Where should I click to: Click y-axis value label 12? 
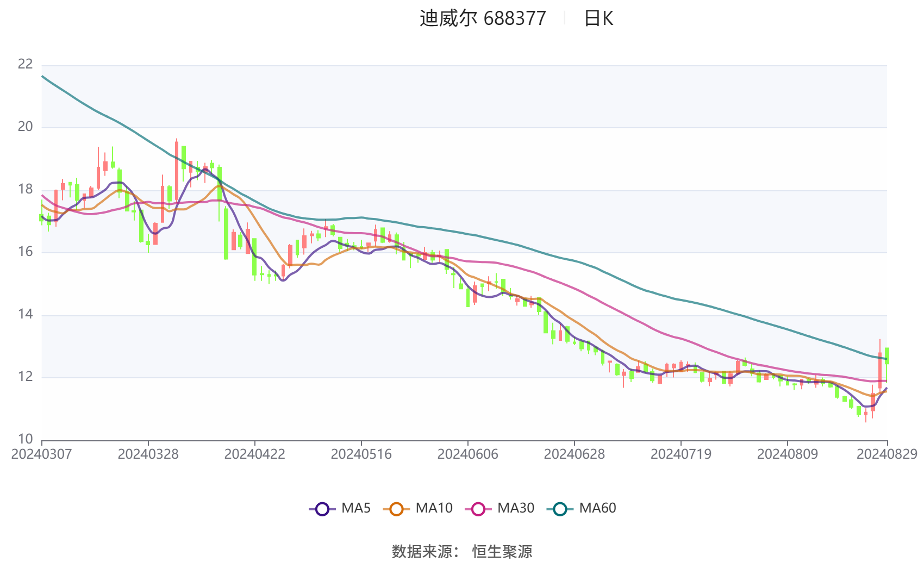pyautogui.click(x=26, y=377)
